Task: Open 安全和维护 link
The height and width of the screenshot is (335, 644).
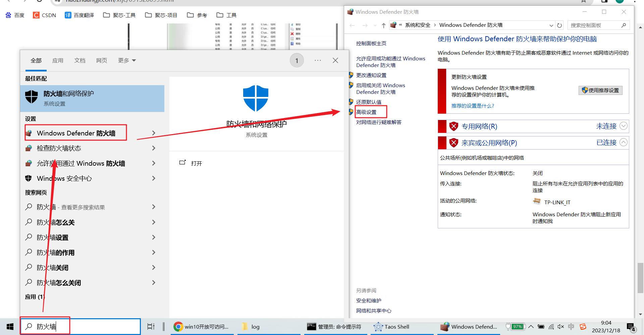Action: tap(369, 300)
